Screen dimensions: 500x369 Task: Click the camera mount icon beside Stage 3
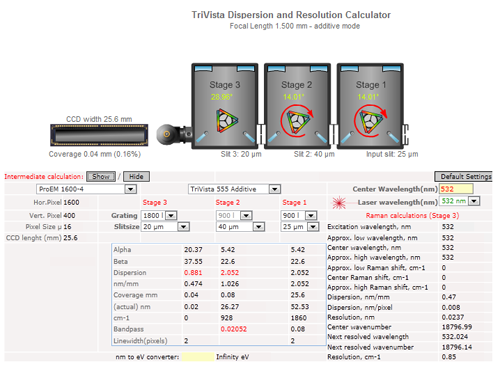[174, 134]
